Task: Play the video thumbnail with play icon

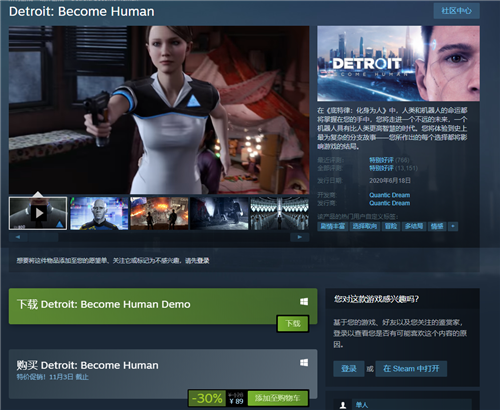Action: point(38,213)
